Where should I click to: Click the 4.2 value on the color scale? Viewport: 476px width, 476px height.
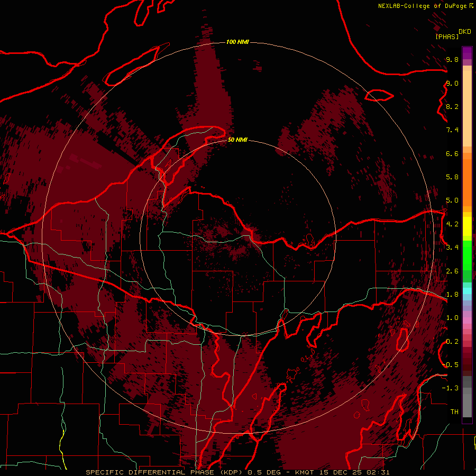tap(452, 224)
